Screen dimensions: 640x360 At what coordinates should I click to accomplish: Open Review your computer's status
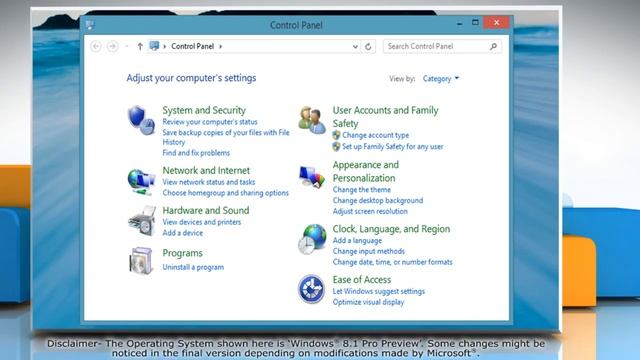pos(210,122)
